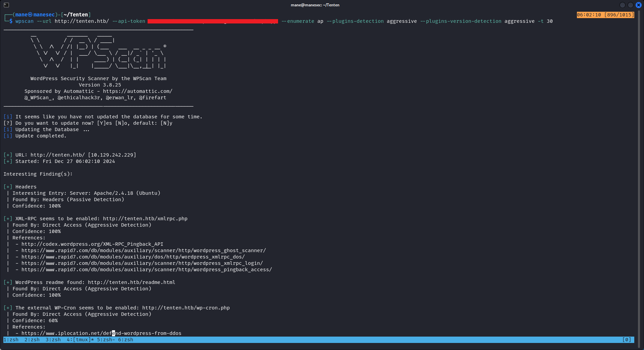Viewport: 644px width, 350px height.
Task: Click the maximize window circle button
Action: [631, 5]
